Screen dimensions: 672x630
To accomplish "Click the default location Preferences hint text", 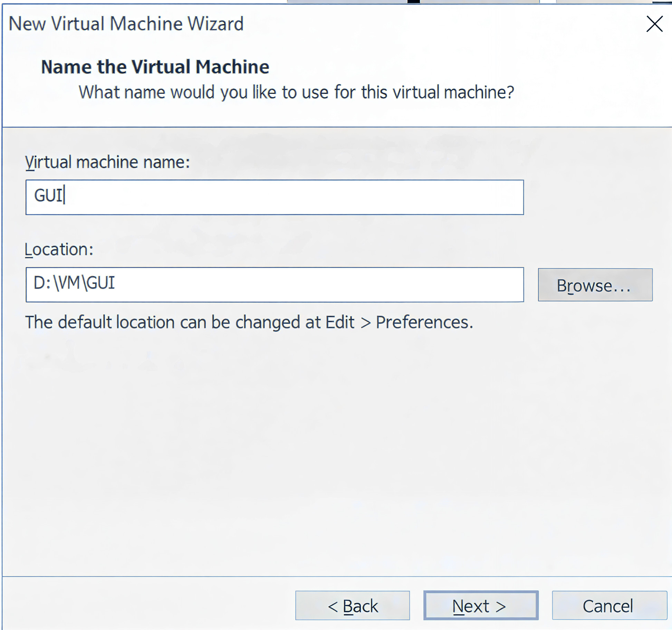I will coord(249,322).
